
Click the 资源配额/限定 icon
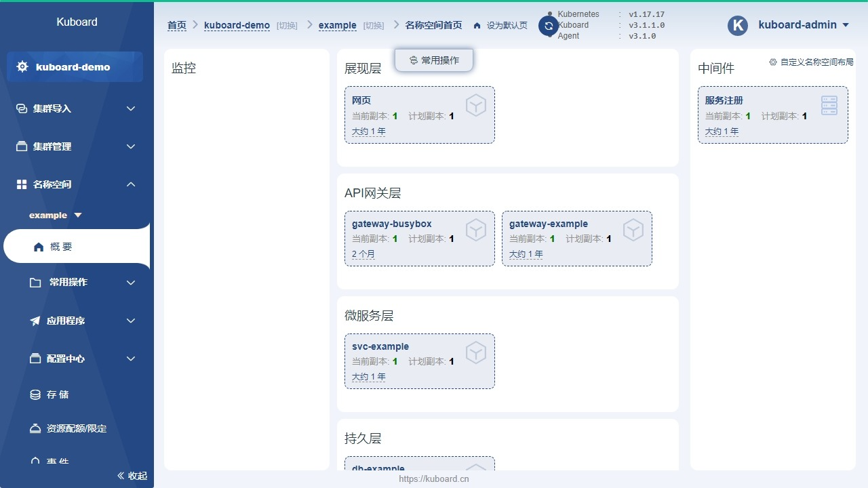[35, 428]
